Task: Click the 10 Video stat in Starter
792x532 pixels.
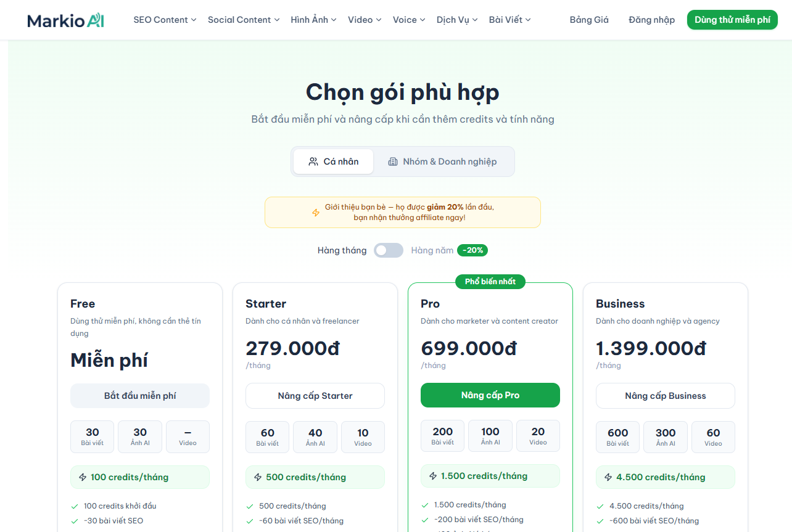Action: pos(363,437)
